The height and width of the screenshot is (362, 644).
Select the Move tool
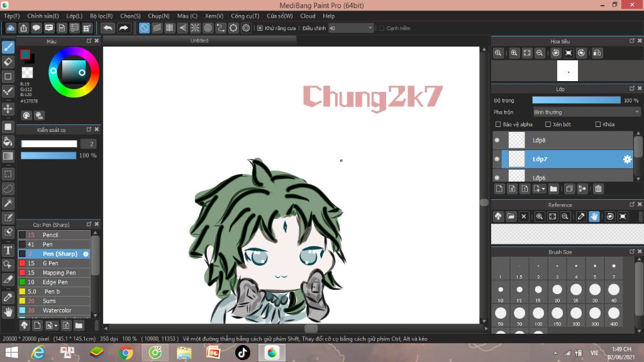[x=8, y=109]
